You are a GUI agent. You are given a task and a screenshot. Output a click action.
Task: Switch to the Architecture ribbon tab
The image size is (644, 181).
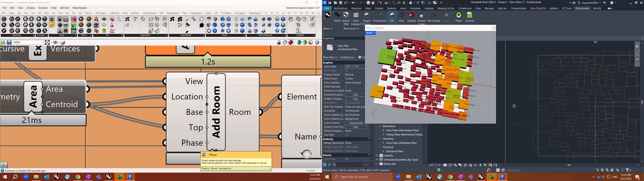340,8
